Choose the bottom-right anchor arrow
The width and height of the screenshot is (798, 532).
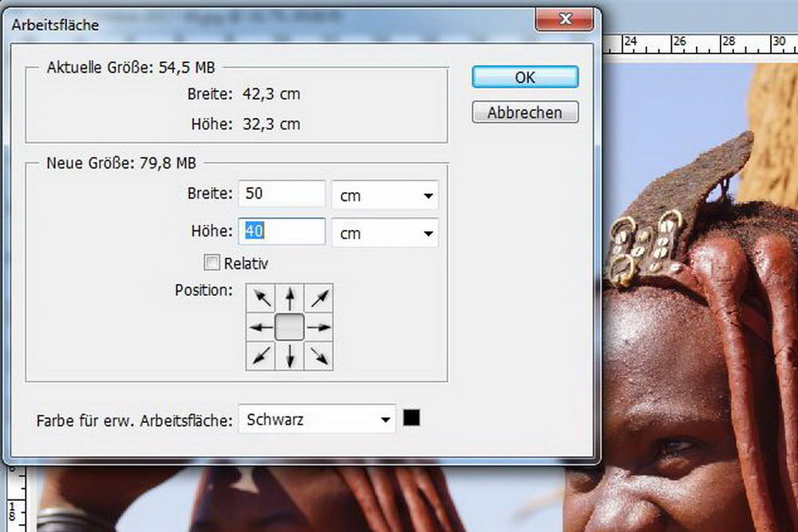pyautogui.click(x=318, y=356)
